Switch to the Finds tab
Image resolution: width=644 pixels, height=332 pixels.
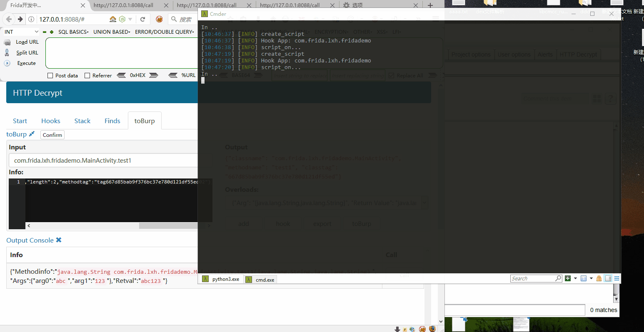click(x=112, y=121)
